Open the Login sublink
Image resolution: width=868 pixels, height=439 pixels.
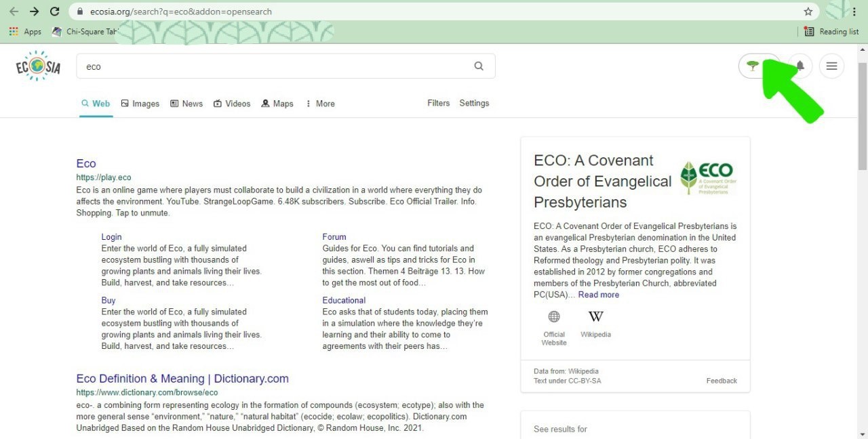tap(112, 237)
